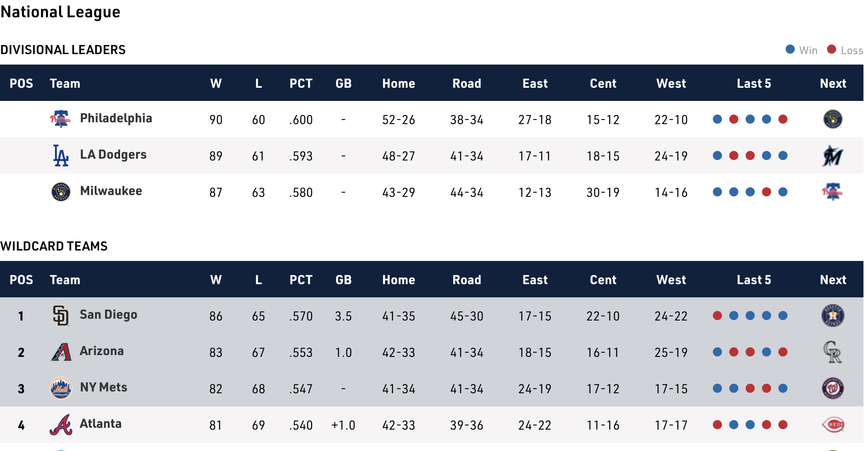
Task: Open NY Mets' next opponent Nationals icon
Action: (833, 388)
